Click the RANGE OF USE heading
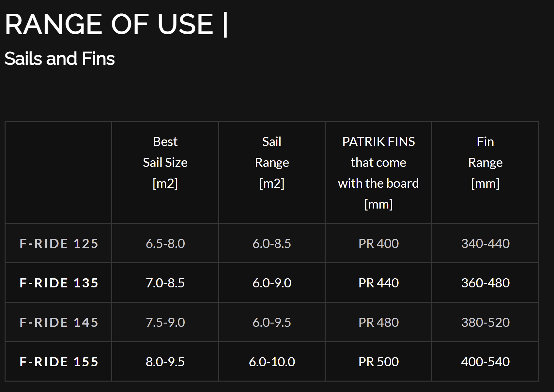The image size is (554, 392). (x=116, y=24)
